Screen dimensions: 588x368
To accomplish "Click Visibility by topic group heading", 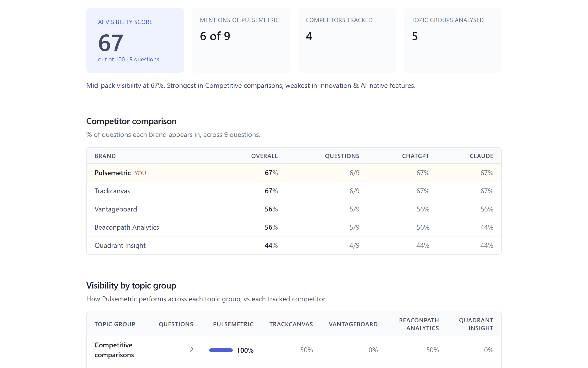I will point(131,286).
